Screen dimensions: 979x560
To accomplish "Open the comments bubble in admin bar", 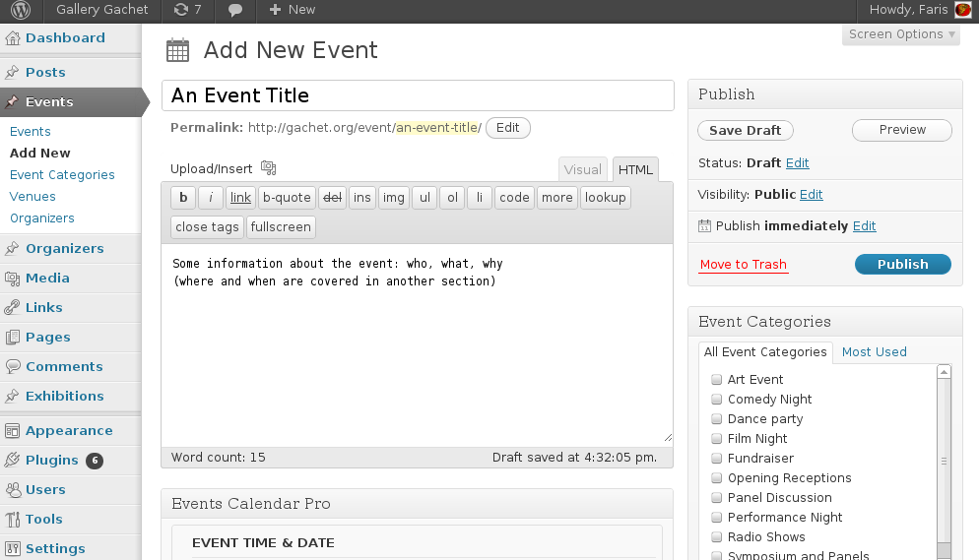I will pos(235,10).
